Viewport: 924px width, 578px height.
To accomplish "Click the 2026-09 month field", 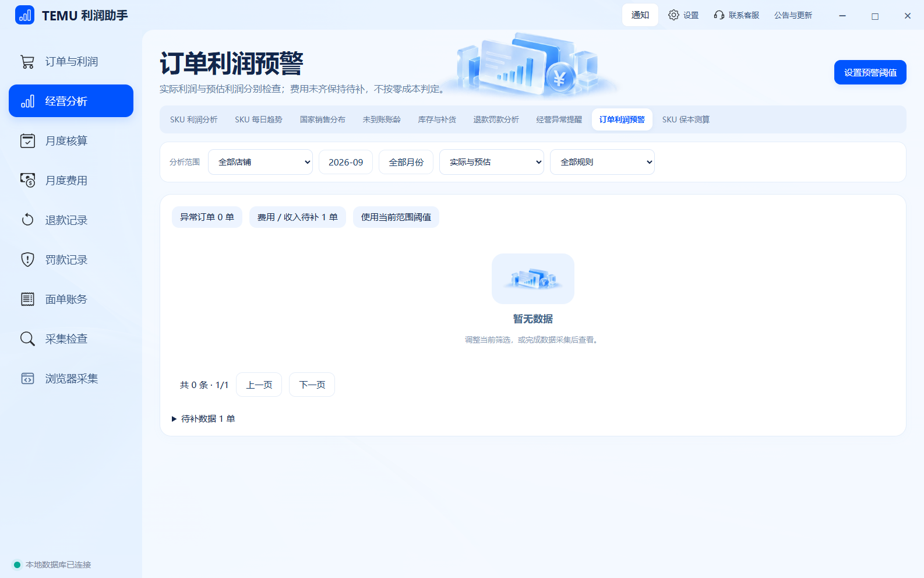I will tap(345, 162).
